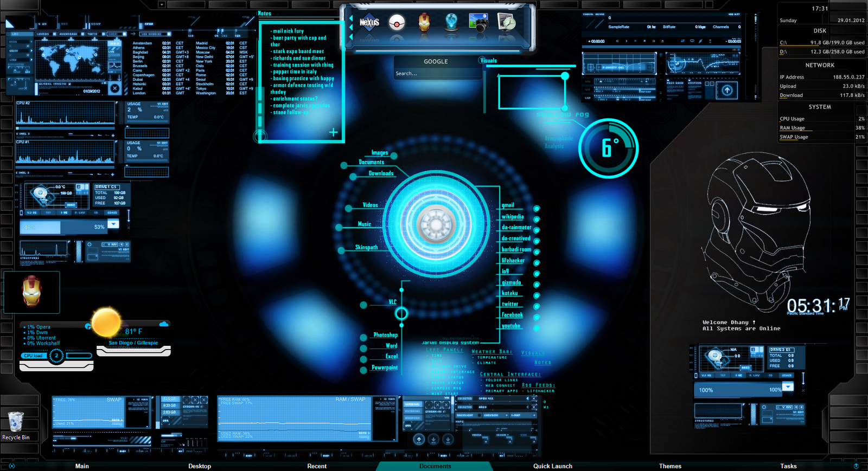868x471 pixels.
Task: Click the X icon beside world map widget
Action: click(x=114, y=88)
